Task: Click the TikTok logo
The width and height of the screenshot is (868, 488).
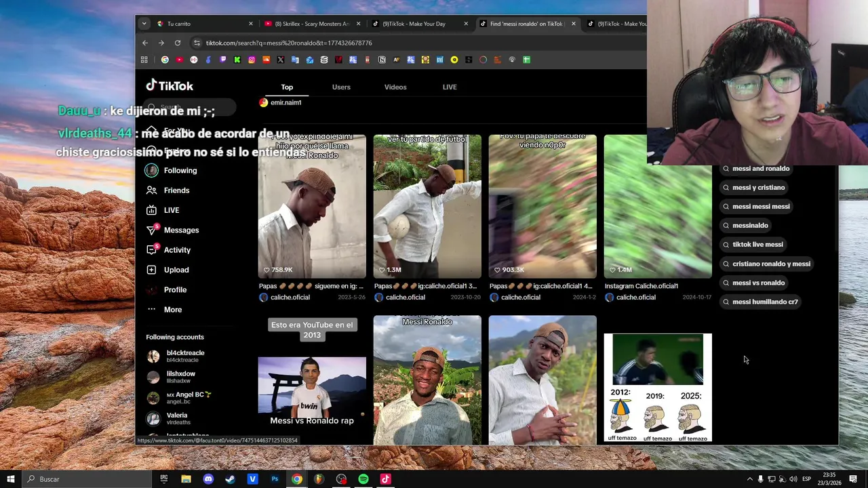Action: tap(170, 85)
